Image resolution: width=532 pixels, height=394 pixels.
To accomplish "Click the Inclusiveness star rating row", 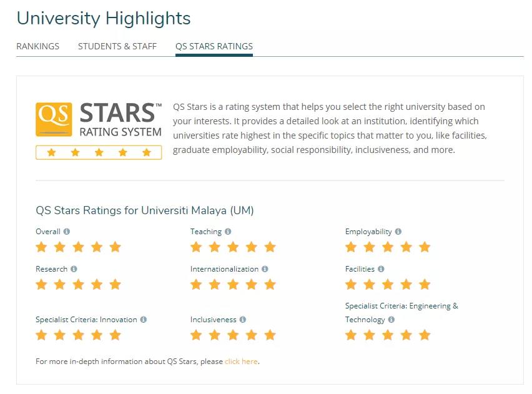I will tap(233, 335).
